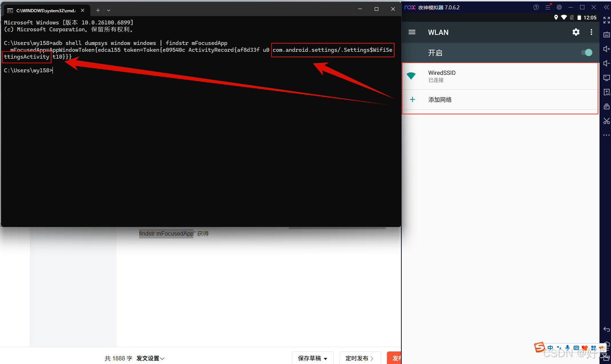This screenshot has height=364, width=611.
Task: Click Nox screenshot scissors icon
Action: tap(607, 121)
